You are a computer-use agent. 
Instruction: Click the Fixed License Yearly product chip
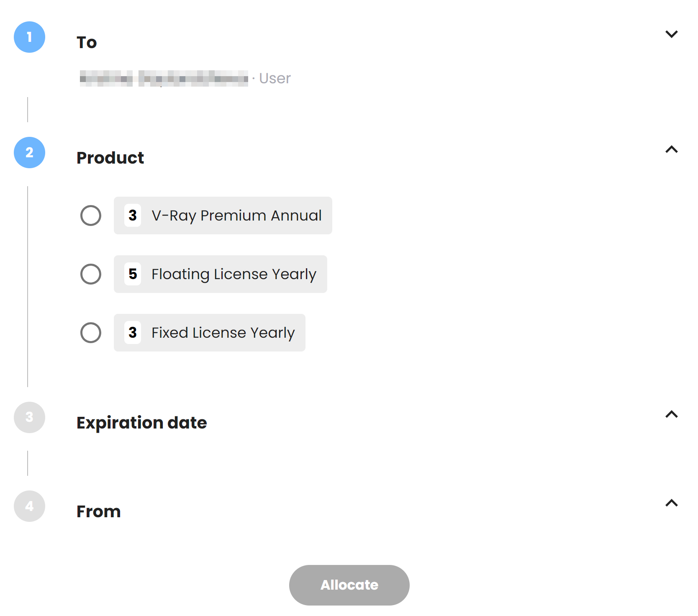pyautogui.click(x=210, y=333)
